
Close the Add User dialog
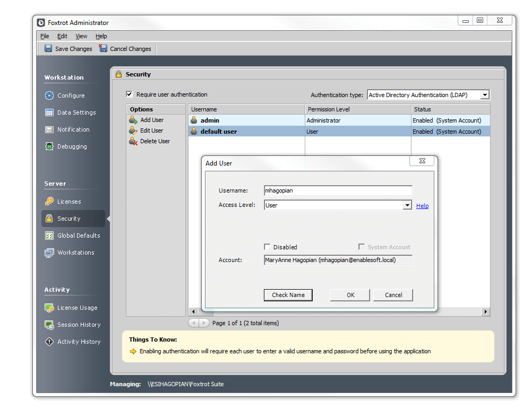point(422,161)
